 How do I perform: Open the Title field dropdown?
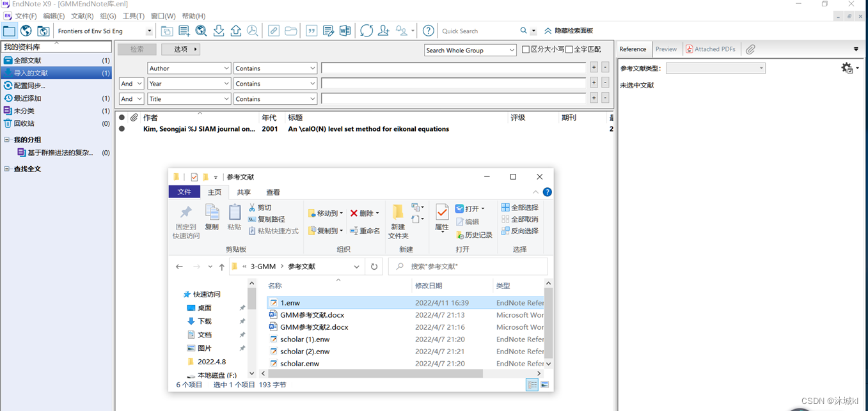(x=189, y=98)
